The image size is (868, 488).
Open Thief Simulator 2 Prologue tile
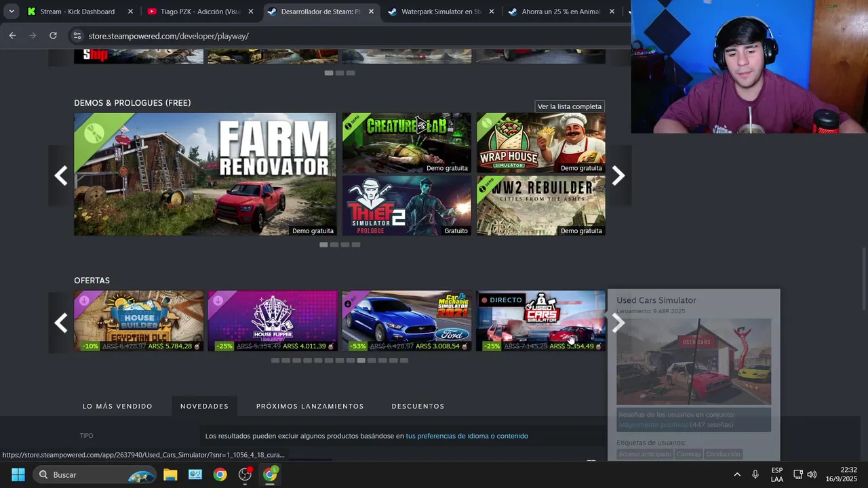pos(406,206)
